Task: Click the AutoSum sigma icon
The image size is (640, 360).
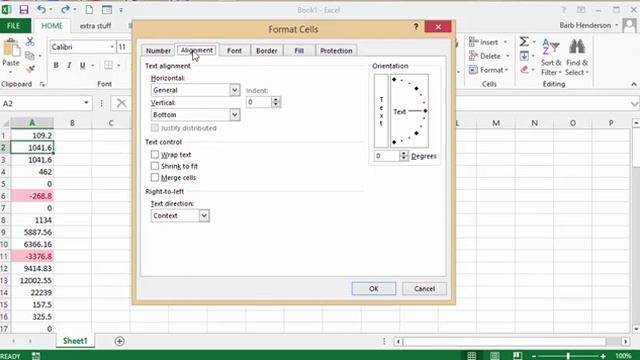Action: (x=524, y=42)
